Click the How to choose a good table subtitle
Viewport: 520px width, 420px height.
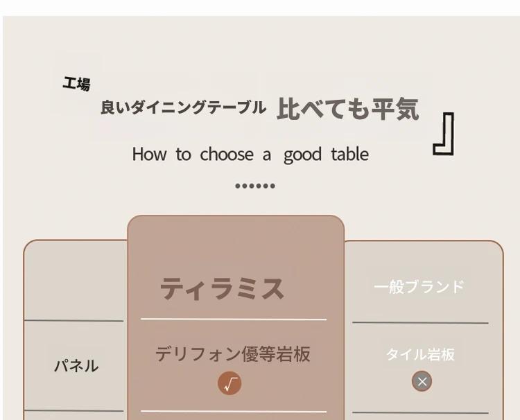[250, 155]
